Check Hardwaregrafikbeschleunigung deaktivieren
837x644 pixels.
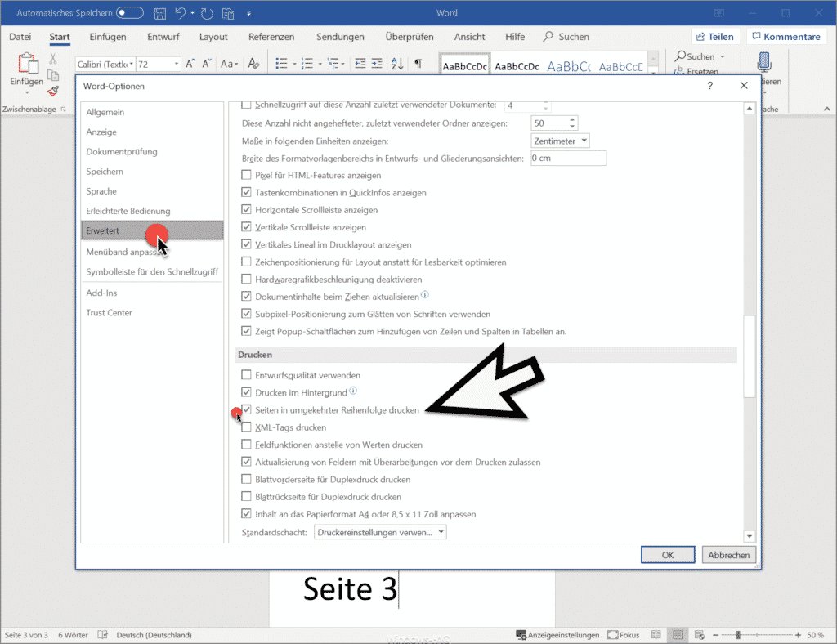(246, 279)
